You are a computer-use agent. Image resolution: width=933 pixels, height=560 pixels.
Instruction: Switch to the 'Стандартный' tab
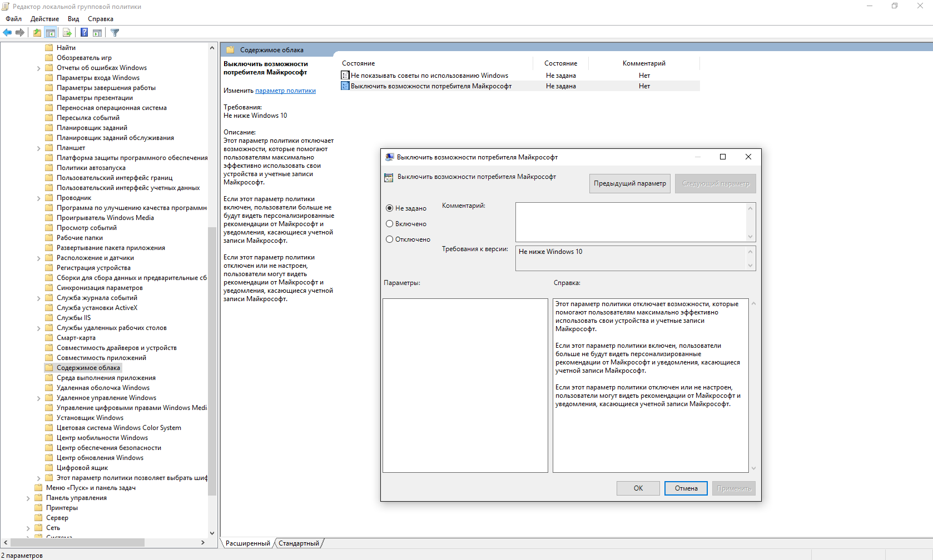coord(299,543)
